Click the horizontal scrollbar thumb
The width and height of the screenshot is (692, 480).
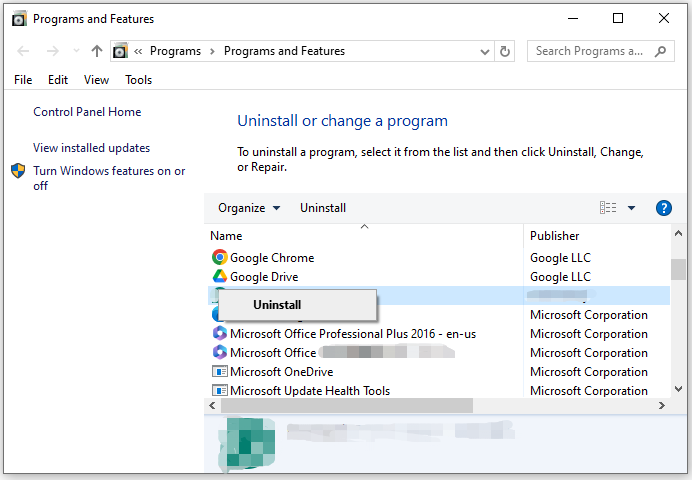[x=346, y=405]
